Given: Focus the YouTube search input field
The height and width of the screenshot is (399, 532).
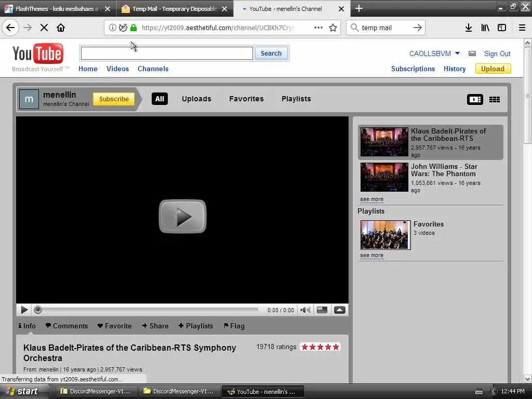Looking at the screenshot, I should click(x=167, y=54).
